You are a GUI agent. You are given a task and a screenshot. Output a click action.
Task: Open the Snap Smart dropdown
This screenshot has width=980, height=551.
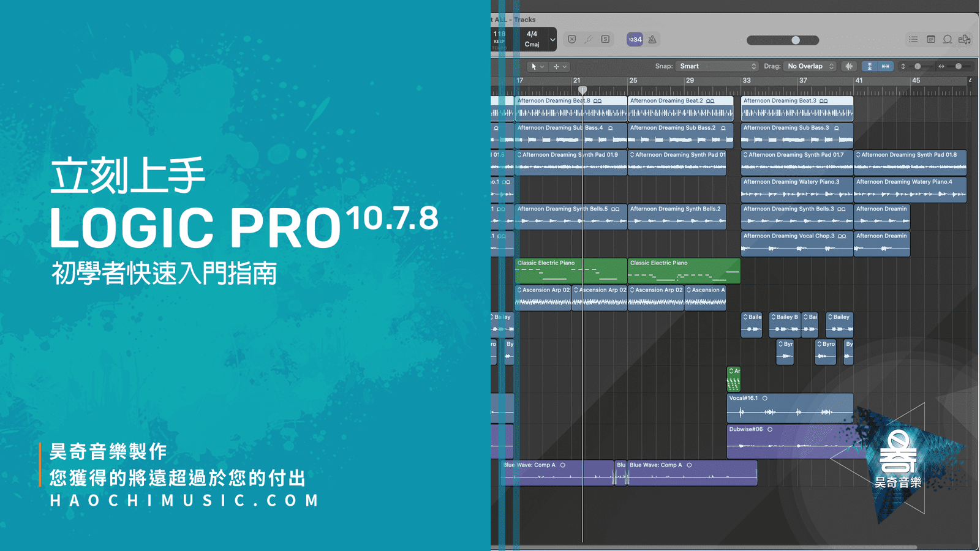pos(717,66)
